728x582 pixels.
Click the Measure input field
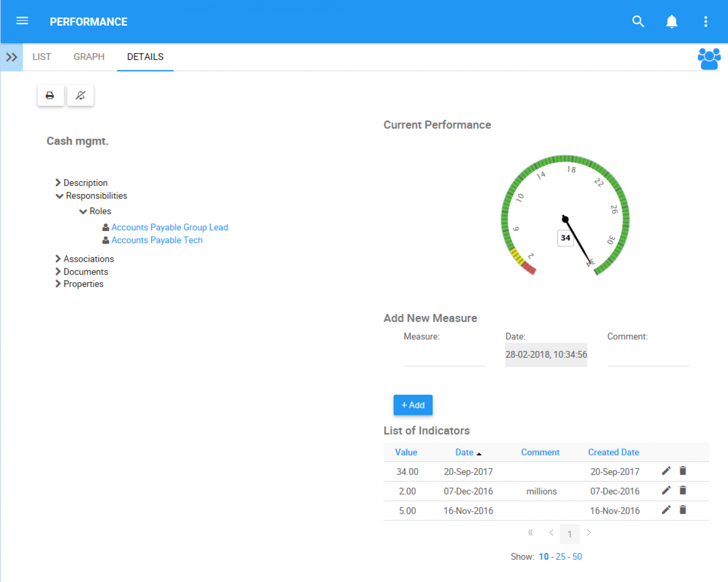point(444,360)
